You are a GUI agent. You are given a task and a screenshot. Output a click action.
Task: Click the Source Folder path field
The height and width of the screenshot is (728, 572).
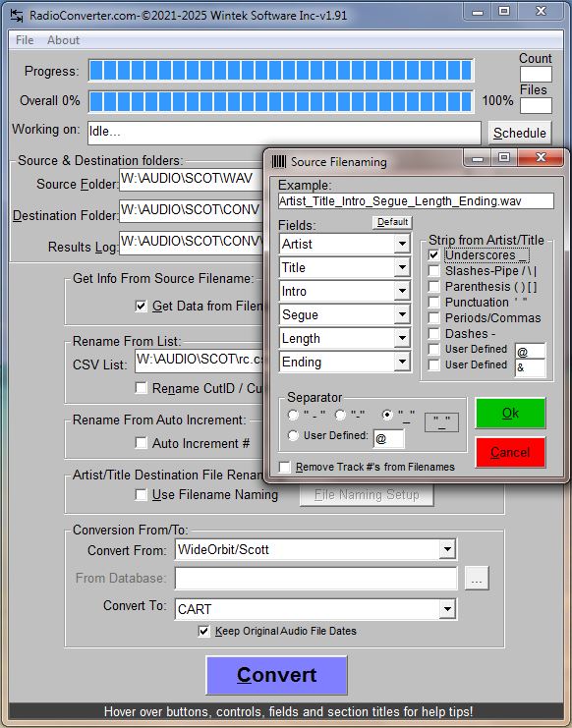(191, 180)
